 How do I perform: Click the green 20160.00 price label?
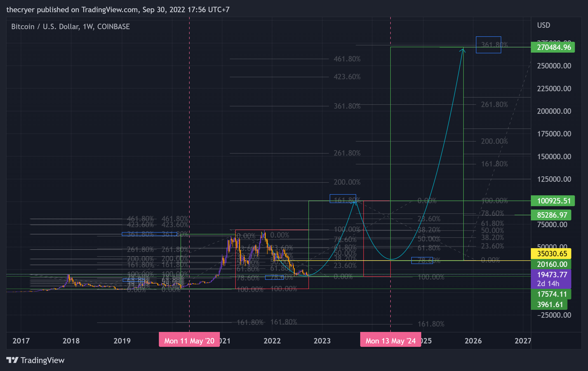tap(551, 264)
